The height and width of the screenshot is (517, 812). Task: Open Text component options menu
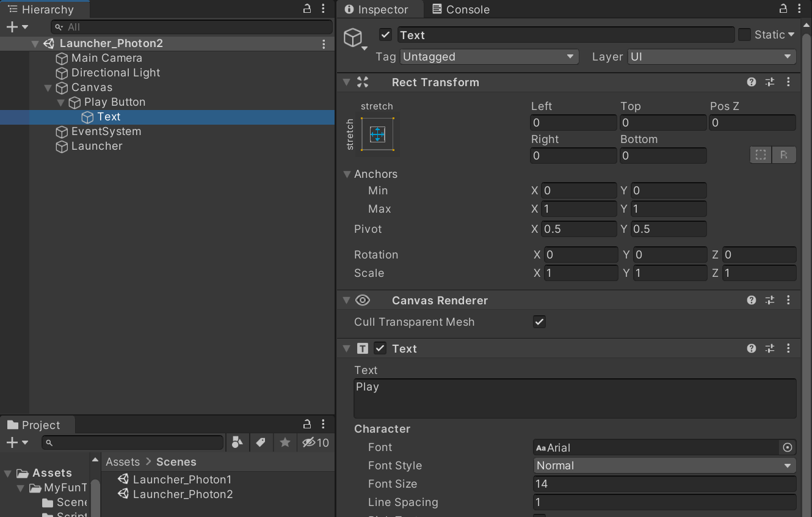[788, 348]
